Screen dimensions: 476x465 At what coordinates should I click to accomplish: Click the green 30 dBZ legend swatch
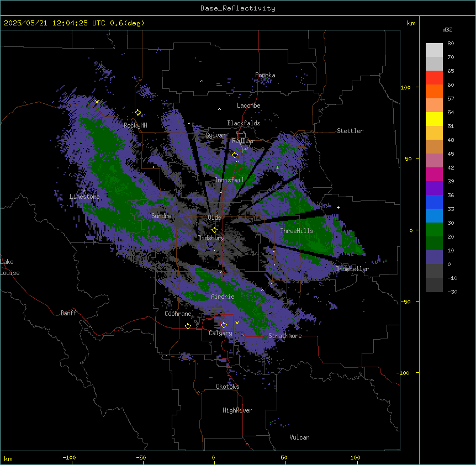click(x=434, y=230)
